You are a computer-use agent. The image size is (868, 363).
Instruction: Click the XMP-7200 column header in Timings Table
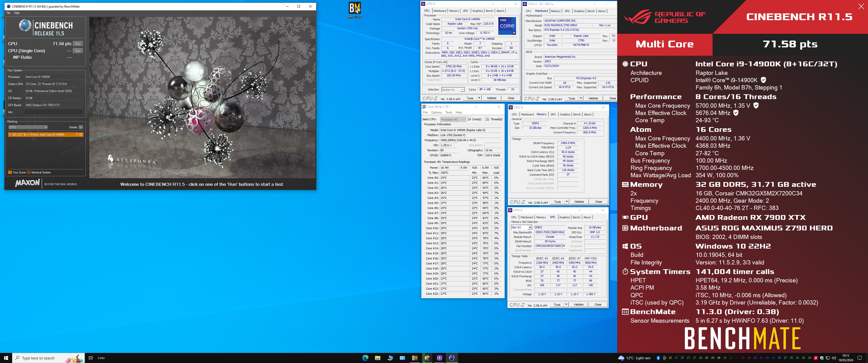pos(590,258)
